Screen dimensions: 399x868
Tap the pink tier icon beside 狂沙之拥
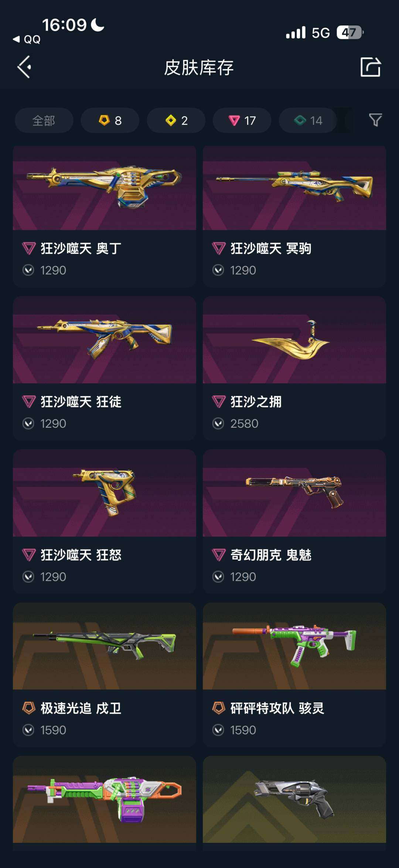(219, 401)
